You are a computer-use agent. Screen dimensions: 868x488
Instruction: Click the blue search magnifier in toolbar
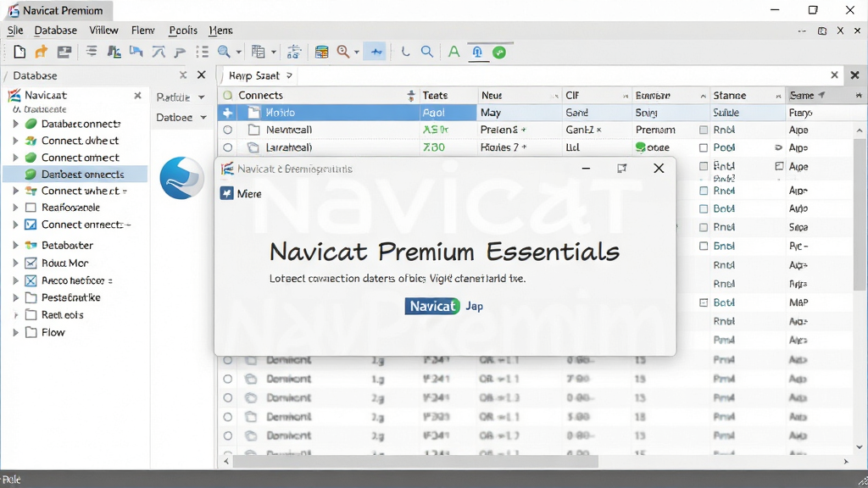[x=427, y=52]
